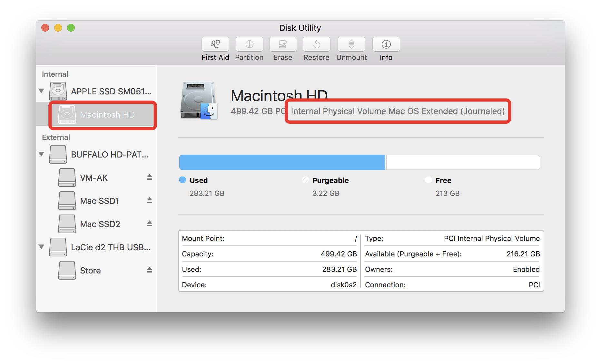Image resolution: width=601 pixels, height=364 pixels.
Task: Zoom the Disk Utility window with green button
Action: (71, 28)
